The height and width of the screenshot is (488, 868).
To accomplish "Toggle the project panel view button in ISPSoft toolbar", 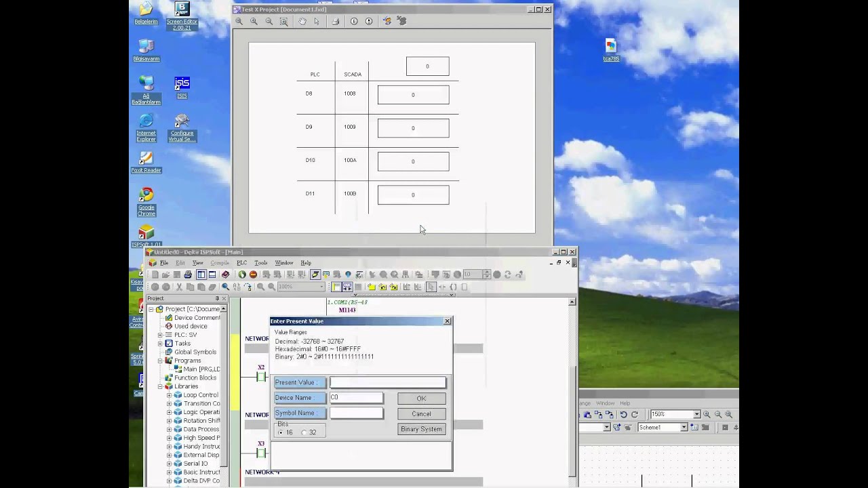I will (201, 274).
